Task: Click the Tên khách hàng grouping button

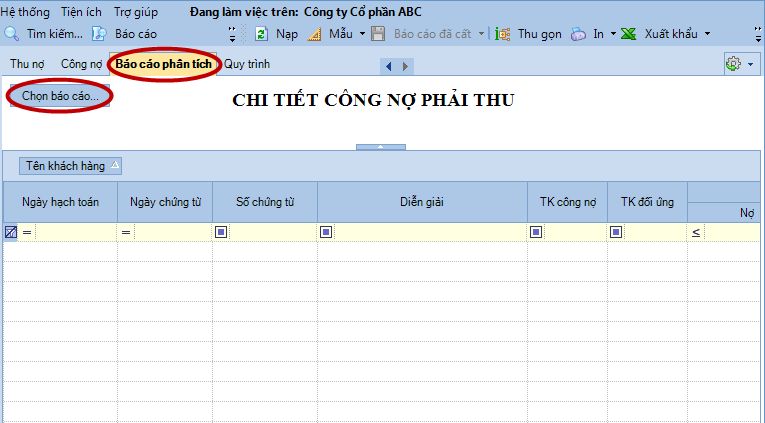Action: point(71,165)
